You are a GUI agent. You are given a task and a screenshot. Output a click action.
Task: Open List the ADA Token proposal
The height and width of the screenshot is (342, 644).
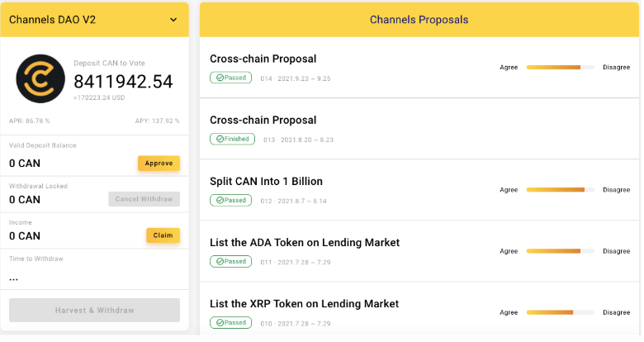tap(305, 242)
